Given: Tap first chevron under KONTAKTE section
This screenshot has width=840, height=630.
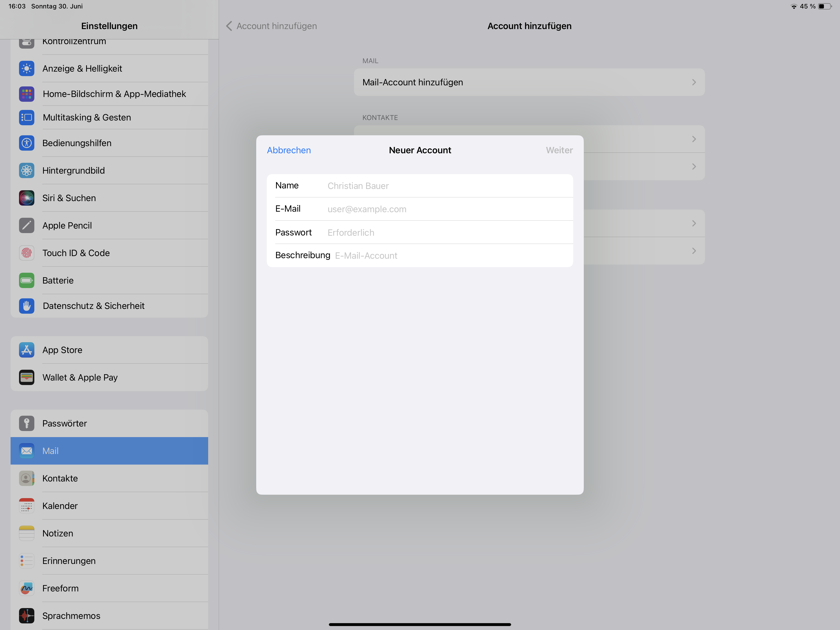Looking at the screenshot, I should click(693, 139).
